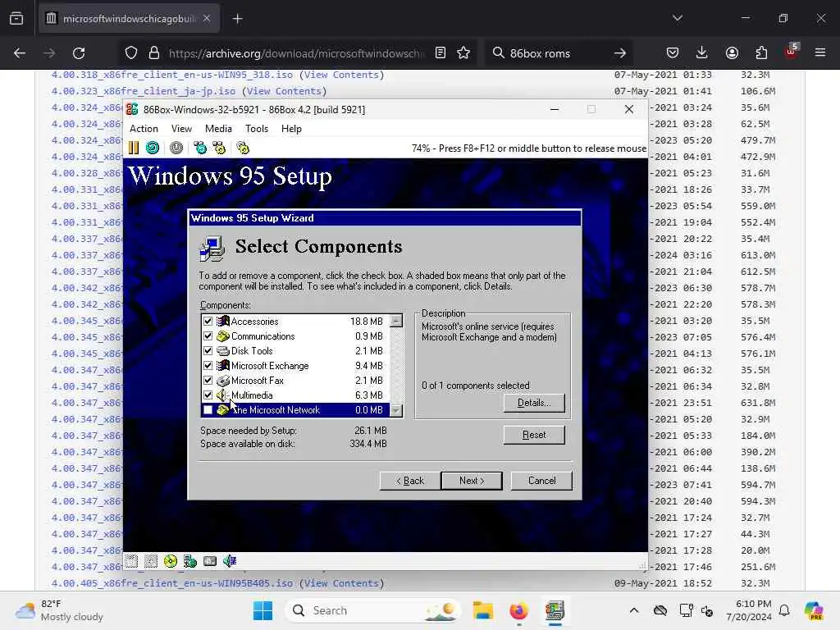Click hard disk status bar icon
840x630 pixels.
[x=210, y=561]
